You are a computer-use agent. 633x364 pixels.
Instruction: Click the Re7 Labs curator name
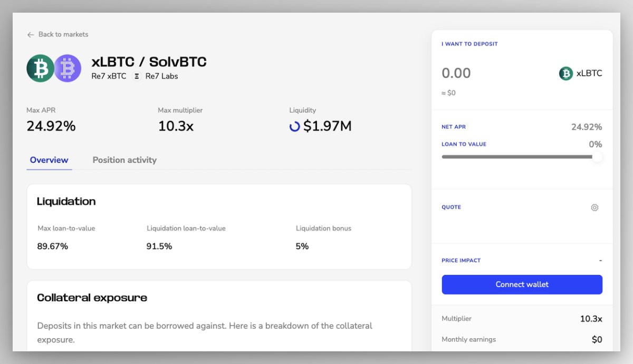(x=161, y=76)
